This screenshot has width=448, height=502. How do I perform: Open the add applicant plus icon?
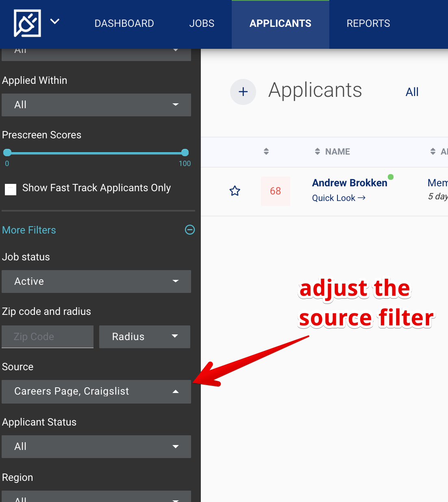[x=243, y=92]
